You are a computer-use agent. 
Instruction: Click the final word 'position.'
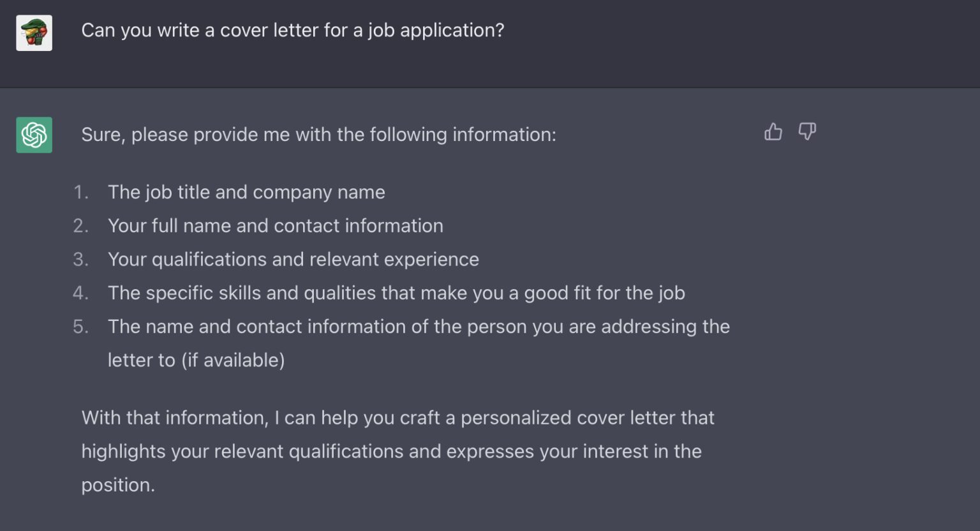click(x=118, y=485)
